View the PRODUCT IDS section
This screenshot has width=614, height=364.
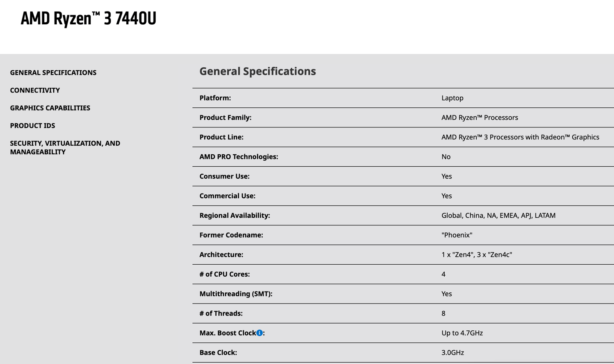click(x=32, y=125)
